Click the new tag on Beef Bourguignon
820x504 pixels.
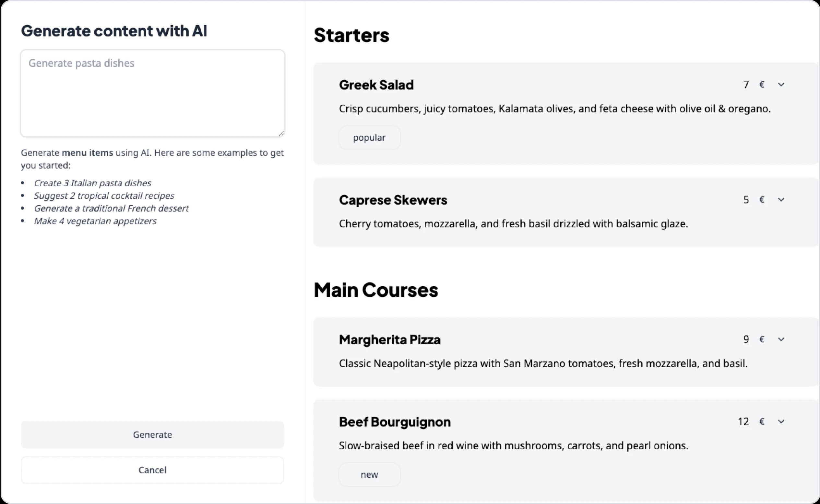369,475
